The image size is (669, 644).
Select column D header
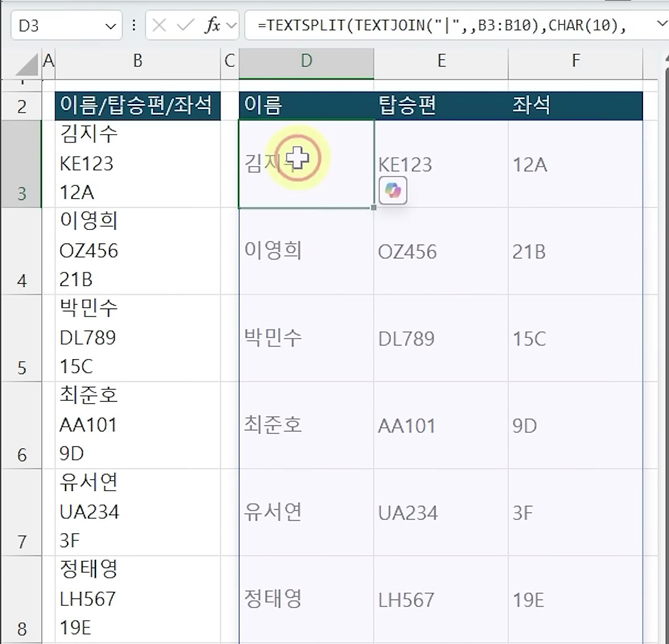pos(307,61)
